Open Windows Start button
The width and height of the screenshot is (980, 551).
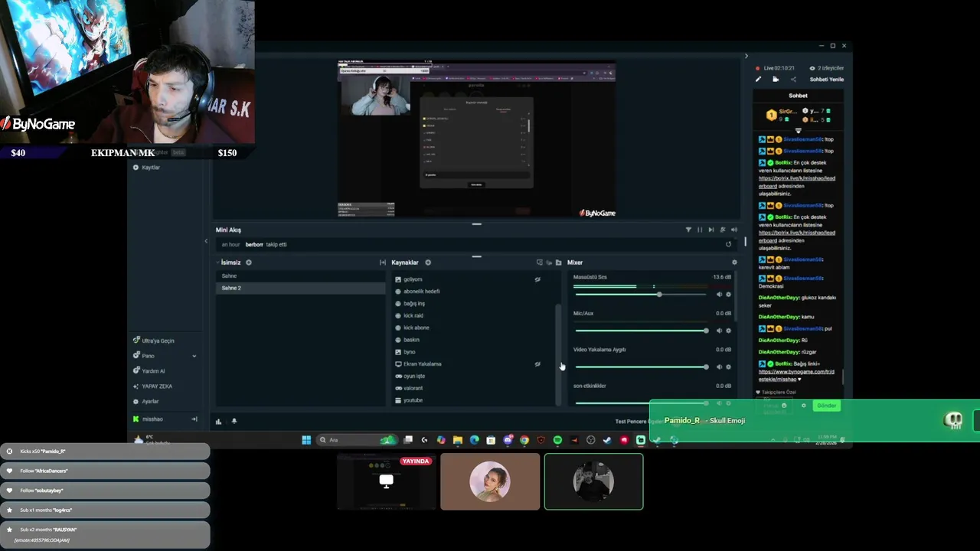pyautogui.click(x=306, y=440)
